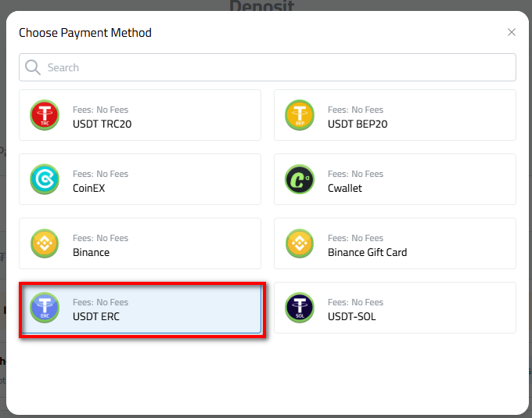Click the USDT-SOL coin icon

coord(300,308)
